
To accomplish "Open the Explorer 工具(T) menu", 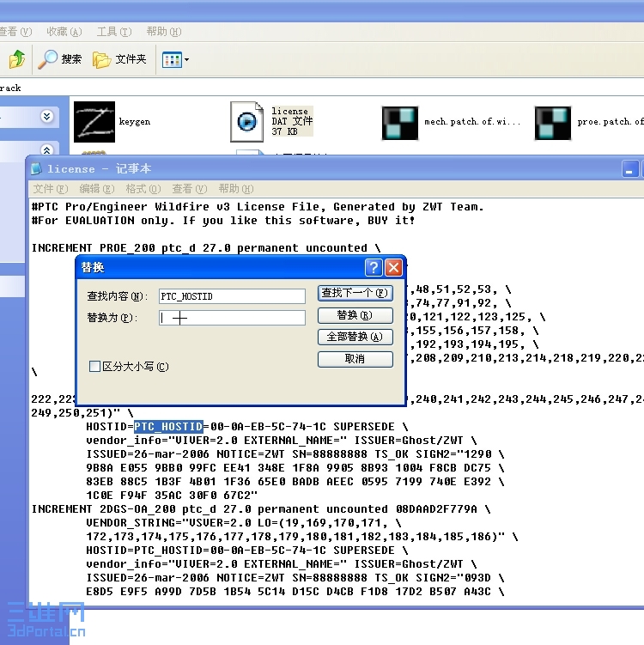I will (114, 32).
